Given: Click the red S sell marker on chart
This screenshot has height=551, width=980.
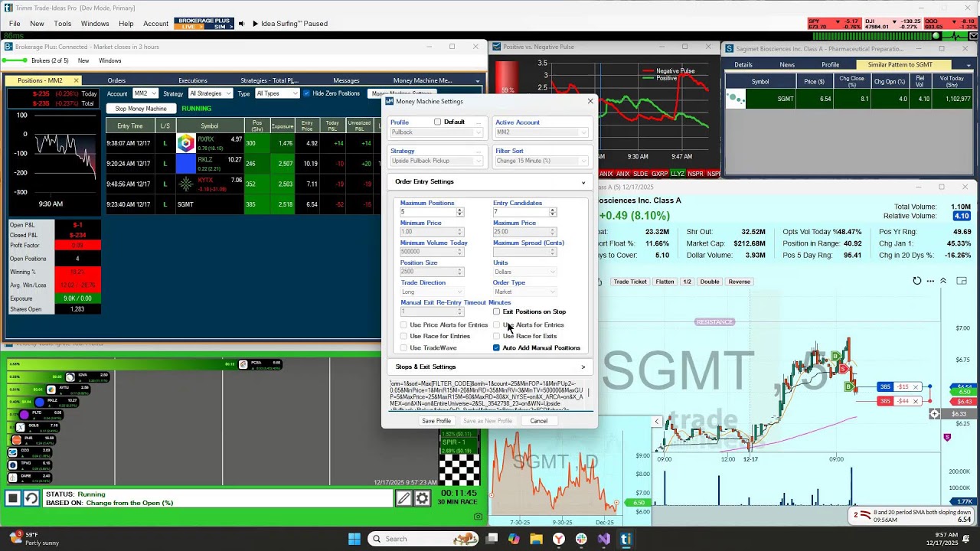Looking at the screenshot, I should pos(843,370).
